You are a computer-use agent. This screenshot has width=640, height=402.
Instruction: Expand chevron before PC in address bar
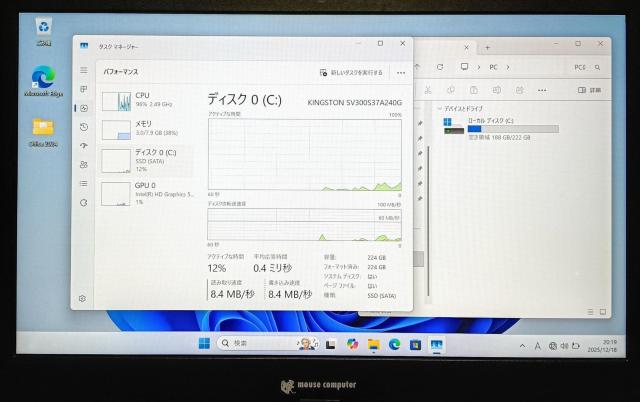pos(479,67)
